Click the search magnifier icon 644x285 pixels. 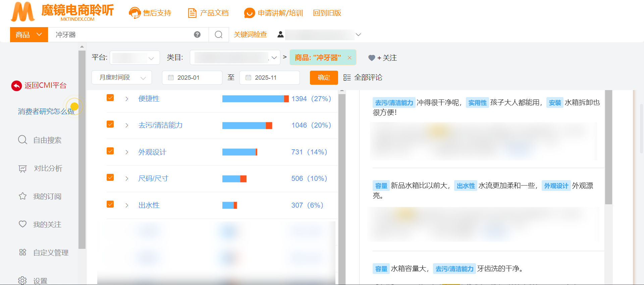point(219,34)
